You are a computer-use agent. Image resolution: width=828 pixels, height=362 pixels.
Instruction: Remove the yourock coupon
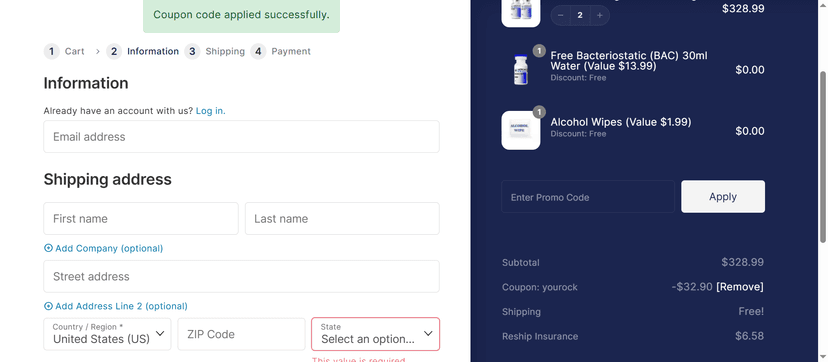pyautogui.click(x=740, y=287)
